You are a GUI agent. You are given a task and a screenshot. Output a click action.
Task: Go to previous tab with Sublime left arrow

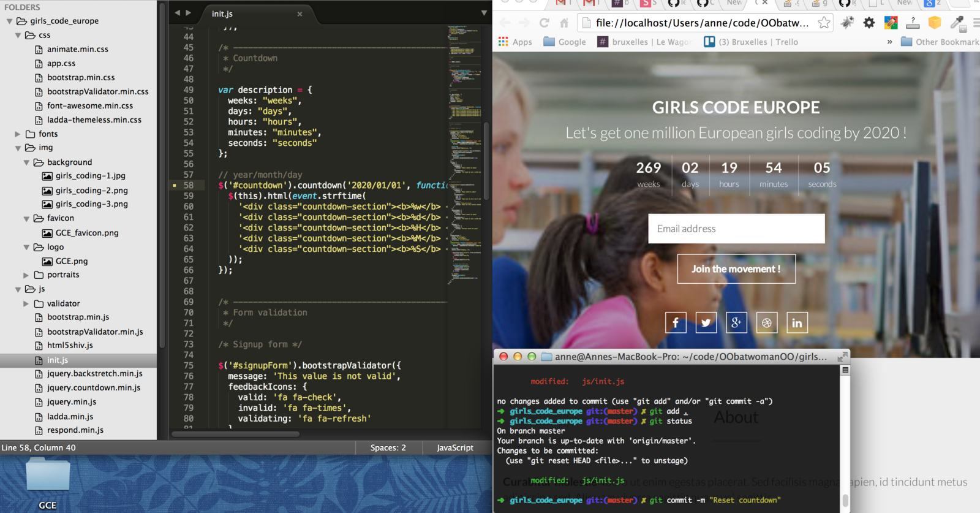(x=177, y=13)
